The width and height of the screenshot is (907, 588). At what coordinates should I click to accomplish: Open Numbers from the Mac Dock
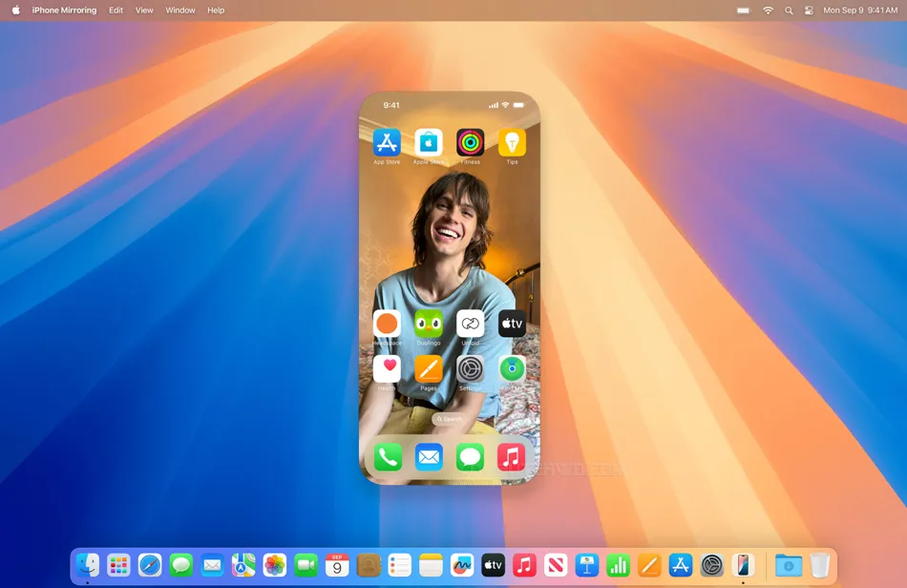pos(619,565)
